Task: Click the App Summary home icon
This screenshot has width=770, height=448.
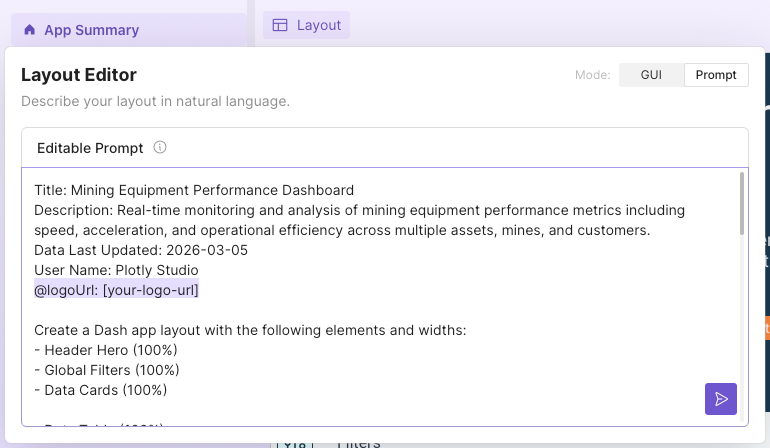Action: (29, 30)
